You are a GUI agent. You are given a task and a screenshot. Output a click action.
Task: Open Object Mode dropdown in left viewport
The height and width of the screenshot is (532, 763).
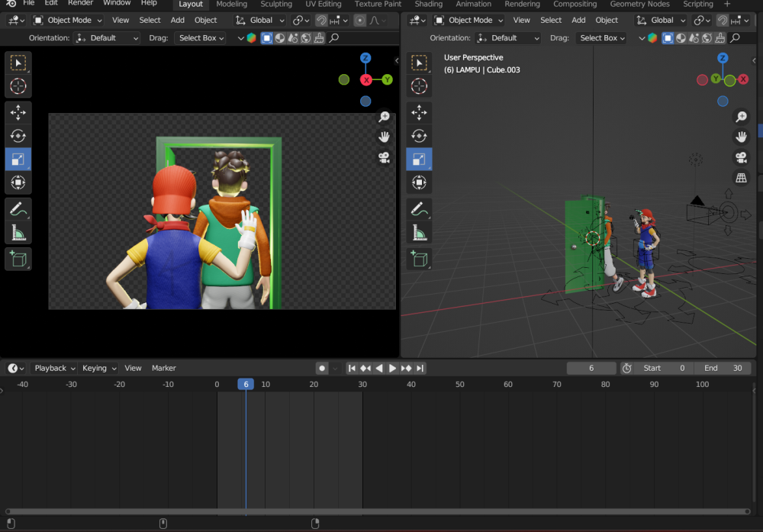click(68, 21)
